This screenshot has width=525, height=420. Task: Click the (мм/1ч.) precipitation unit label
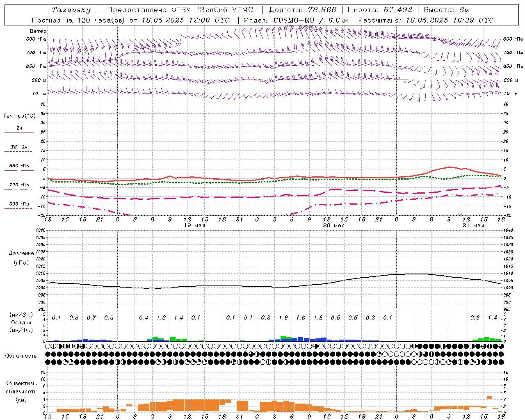click(x=22, y=331)
